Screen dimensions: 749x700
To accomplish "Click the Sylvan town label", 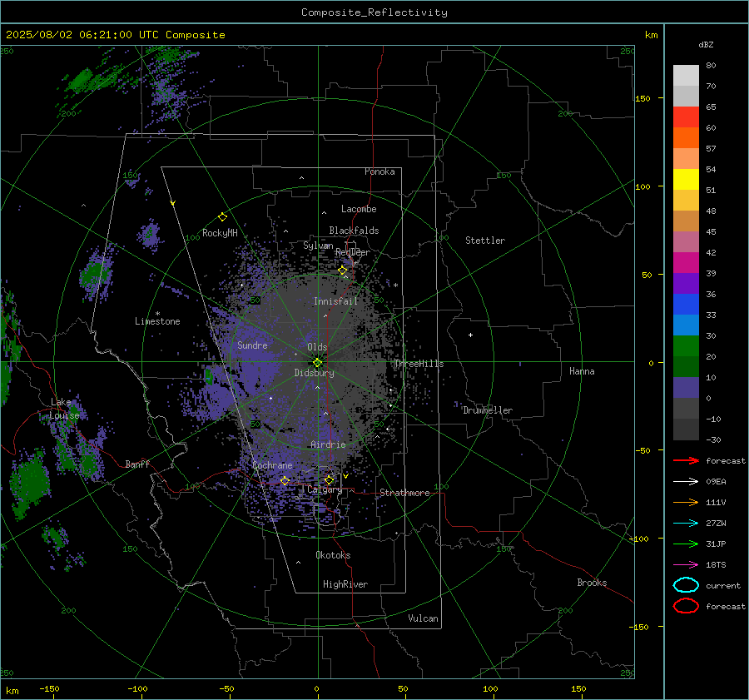I will (x=318, y=246).
